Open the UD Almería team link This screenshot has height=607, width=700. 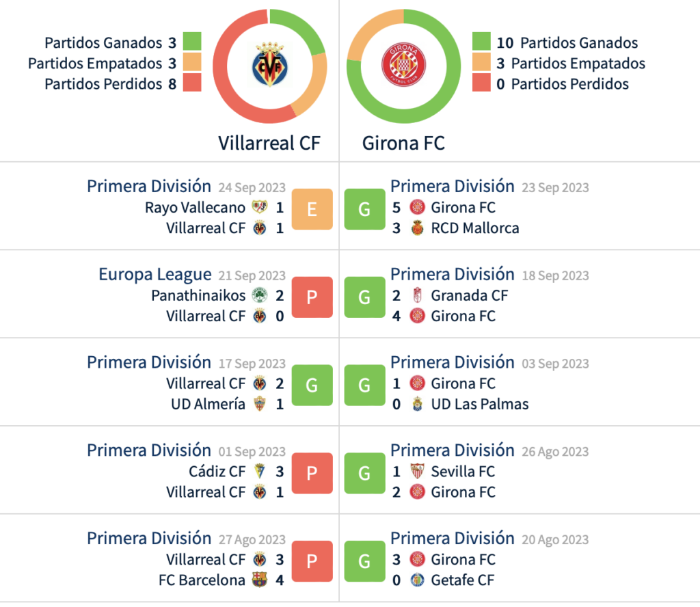[208, 404]
